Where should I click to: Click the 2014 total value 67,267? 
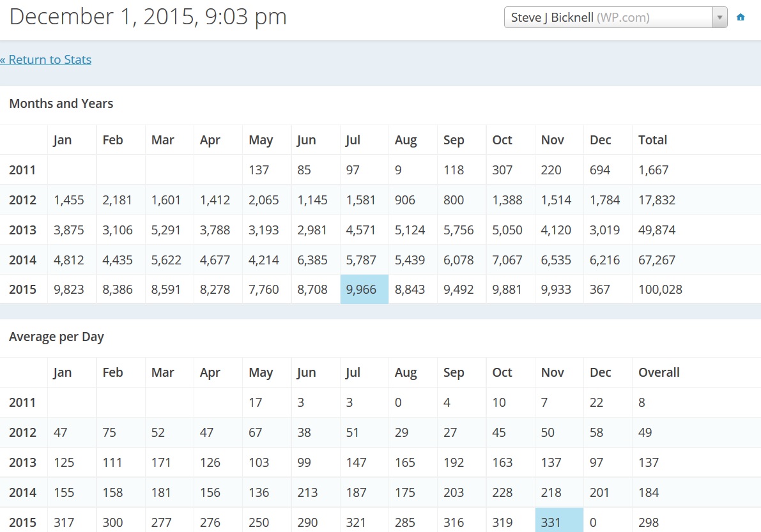pyautogui.click(x=657, y=260)
